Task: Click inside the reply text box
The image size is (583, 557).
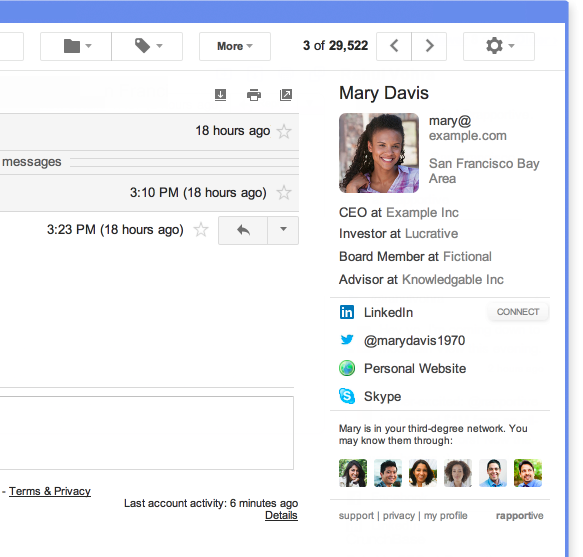Action: pos(146,433)
